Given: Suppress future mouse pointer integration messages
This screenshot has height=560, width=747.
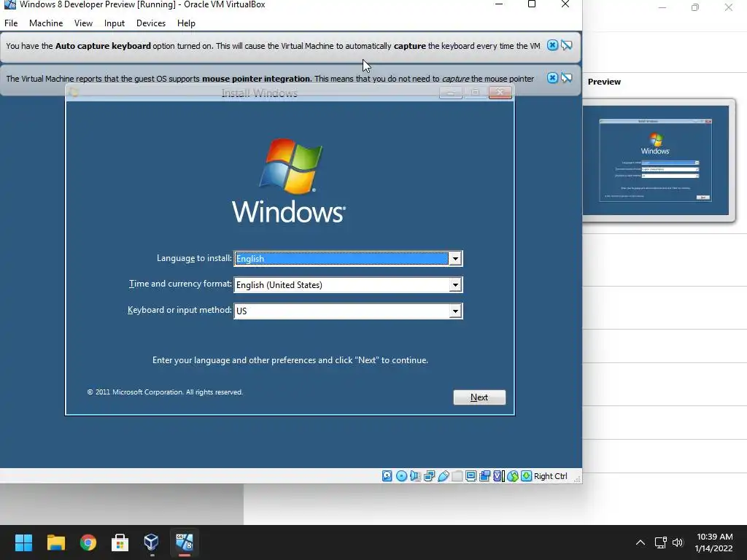Looking at the screenshot, I should (566, 78).
